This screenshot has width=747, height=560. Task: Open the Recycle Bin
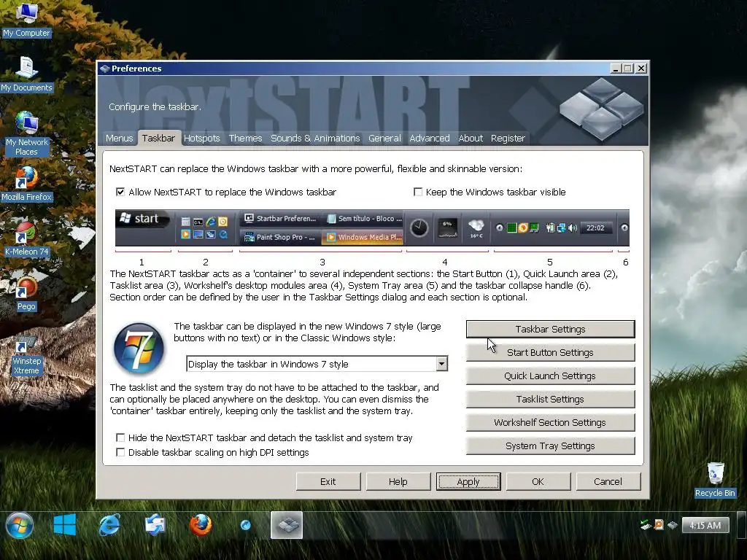click(715, 478)
